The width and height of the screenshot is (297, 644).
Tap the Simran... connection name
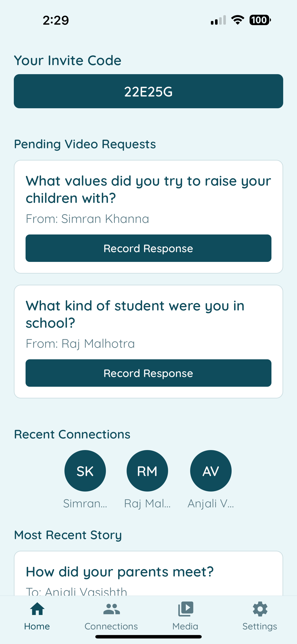tap(85, 503)
